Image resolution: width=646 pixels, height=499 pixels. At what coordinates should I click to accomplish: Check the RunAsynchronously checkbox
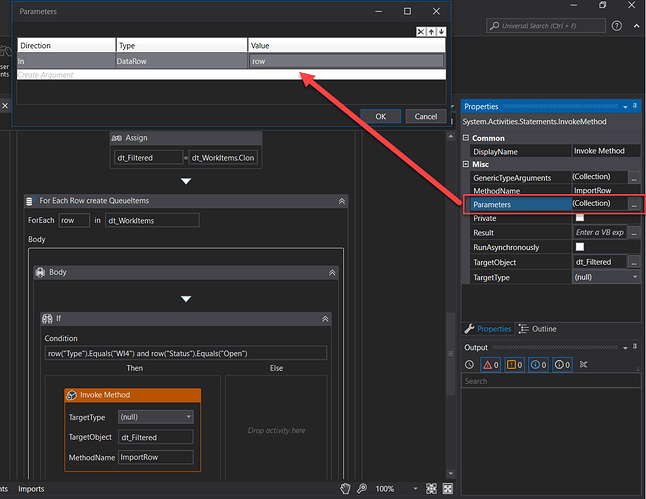pos(580,247)
